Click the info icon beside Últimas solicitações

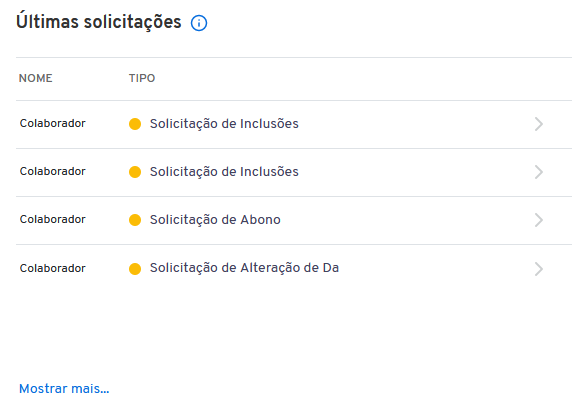(199, 23)
